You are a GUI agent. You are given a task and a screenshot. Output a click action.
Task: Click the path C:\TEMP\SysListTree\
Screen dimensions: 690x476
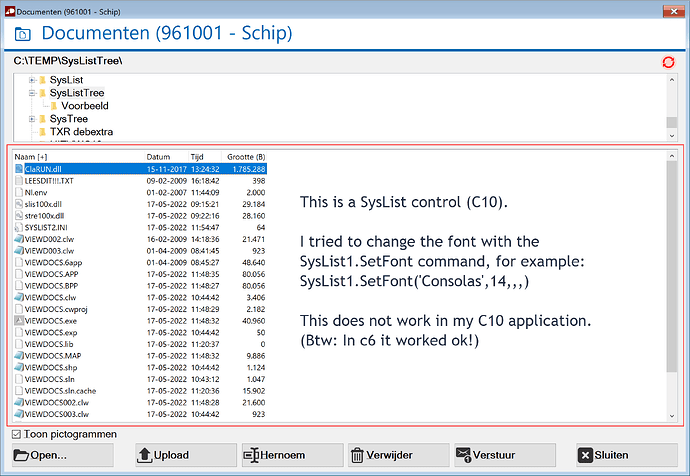(68, 61)
